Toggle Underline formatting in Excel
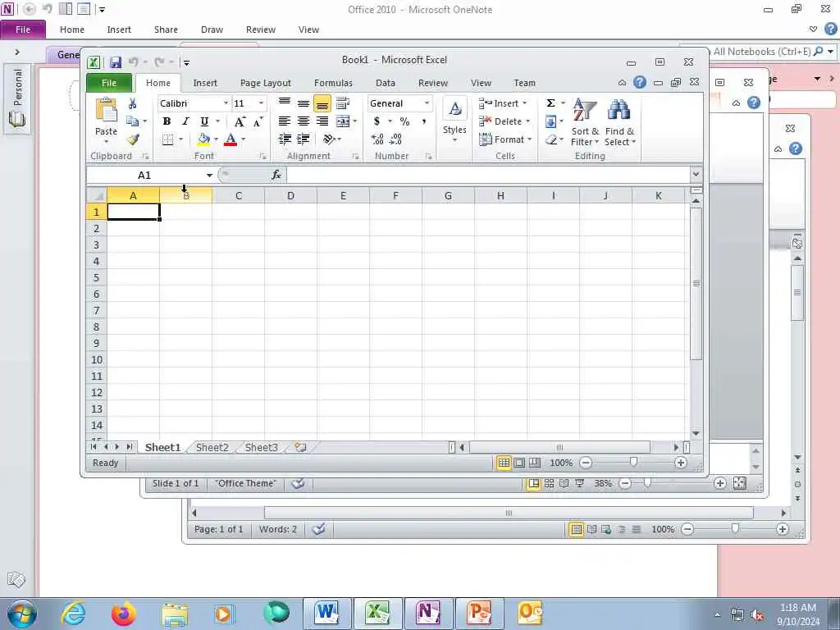This screenshot has height=630, width=840. click(204, 121)
